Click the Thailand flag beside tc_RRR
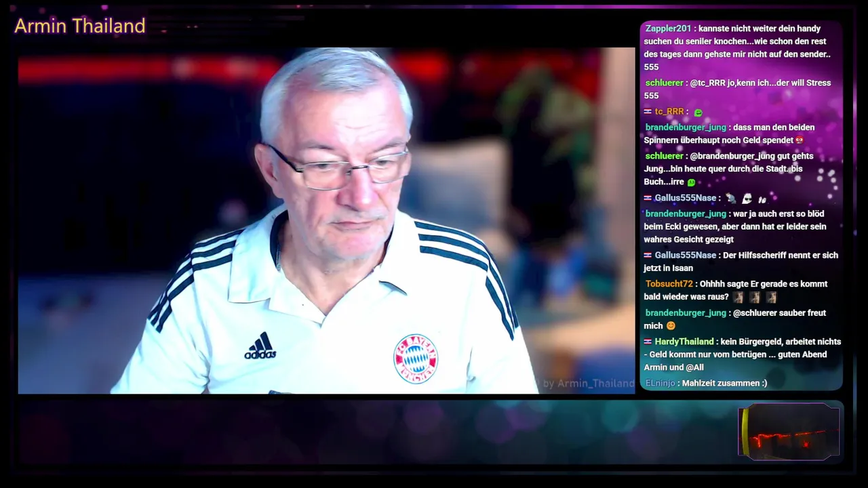This screenshot has width=868, height=488. tap(648, 112)
